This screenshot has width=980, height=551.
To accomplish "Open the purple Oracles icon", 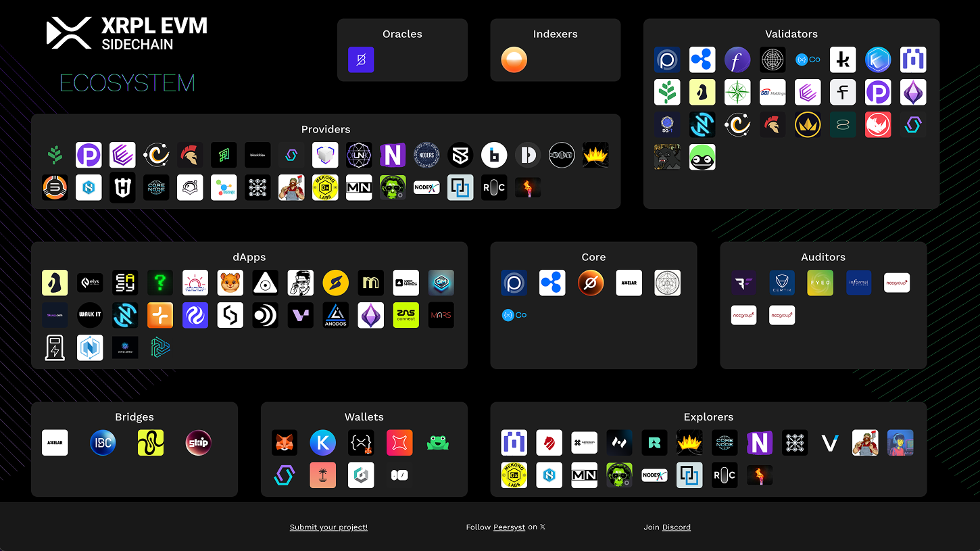I will point(361,59).
